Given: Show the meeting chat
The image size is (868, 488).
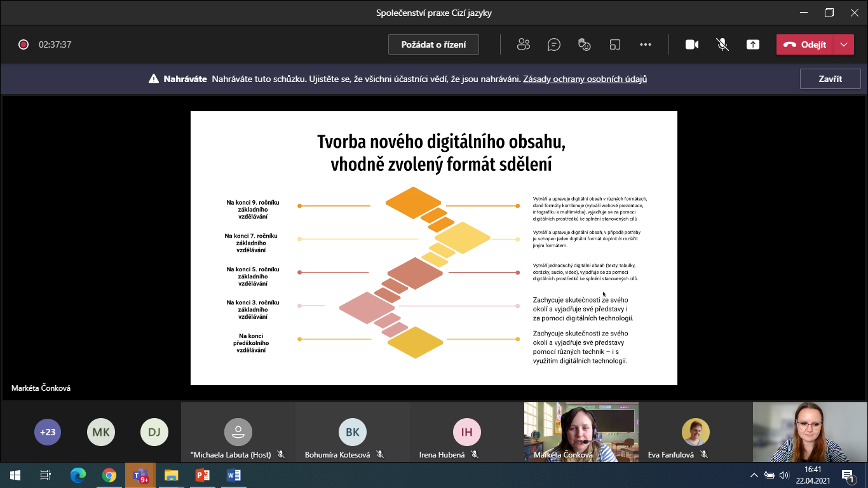Looking at the screenshot, I should click(554, 44).
